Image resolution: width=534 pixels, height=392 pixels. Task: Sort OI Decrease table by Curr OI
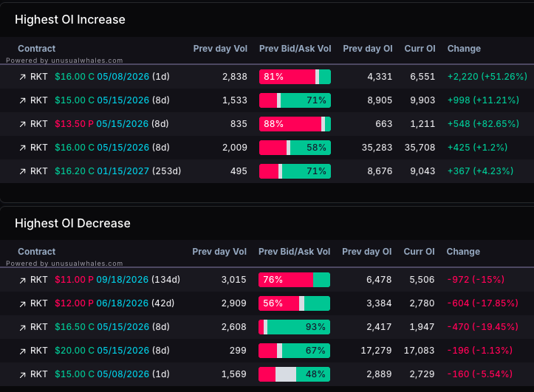point(420,252)
